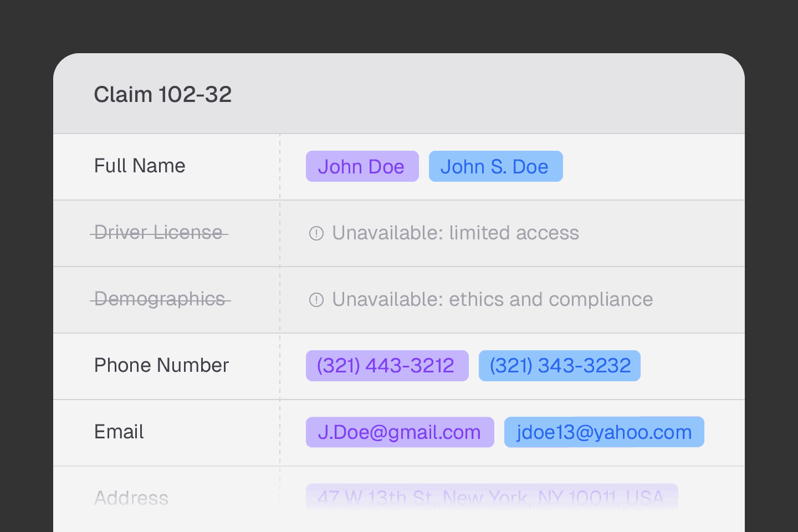Image resolution: width=798 pixels, height=532 pixels.
Task: Select the 'Full Name' row label
Action: [140, 166]
